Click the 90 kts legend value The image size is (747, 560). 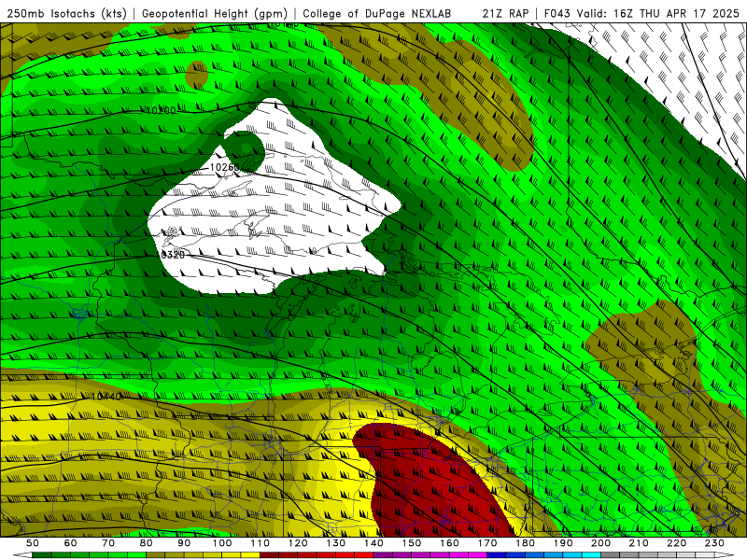pos(184,543)
